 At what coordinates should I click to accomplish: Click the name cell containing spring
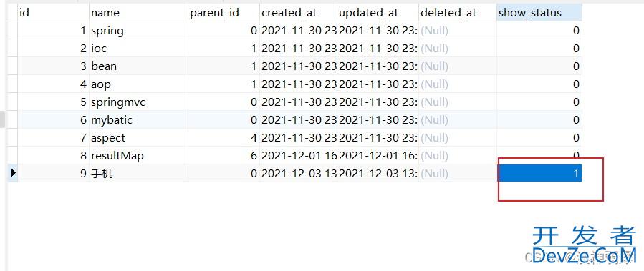point(138,31)
